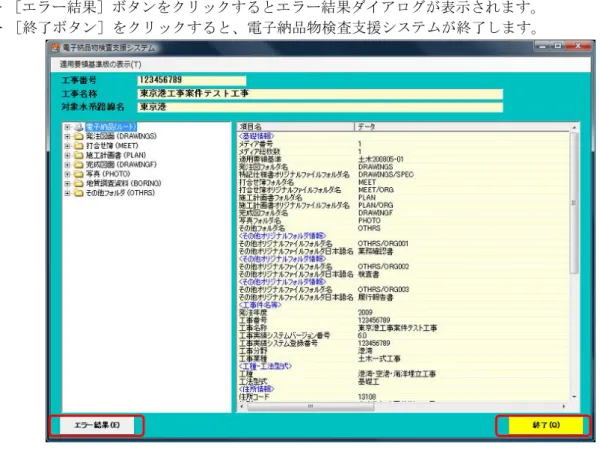The image size is (600, 449).
Task: Click the 項目名 column header
Action: click(x=295, y=127)
